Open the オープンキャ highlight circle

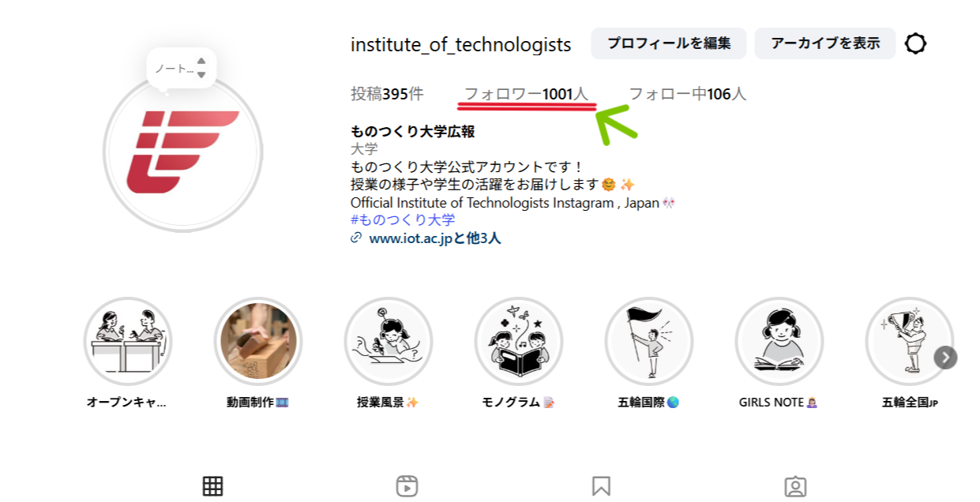pos(128,341)
